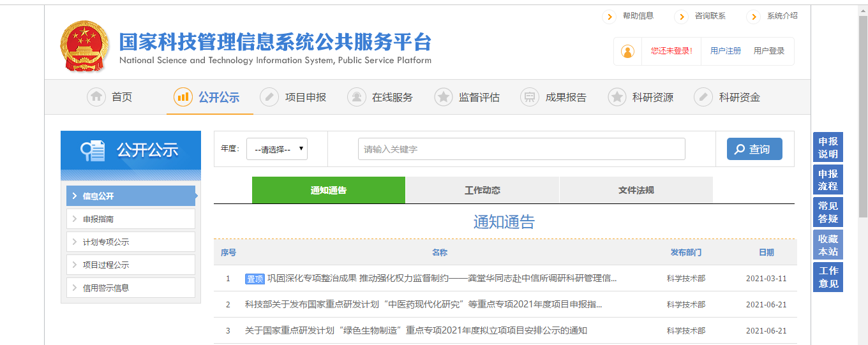Click the pencil icon beside 科研资金
Screen dimensions: 868x345
[x=703, y=97]
